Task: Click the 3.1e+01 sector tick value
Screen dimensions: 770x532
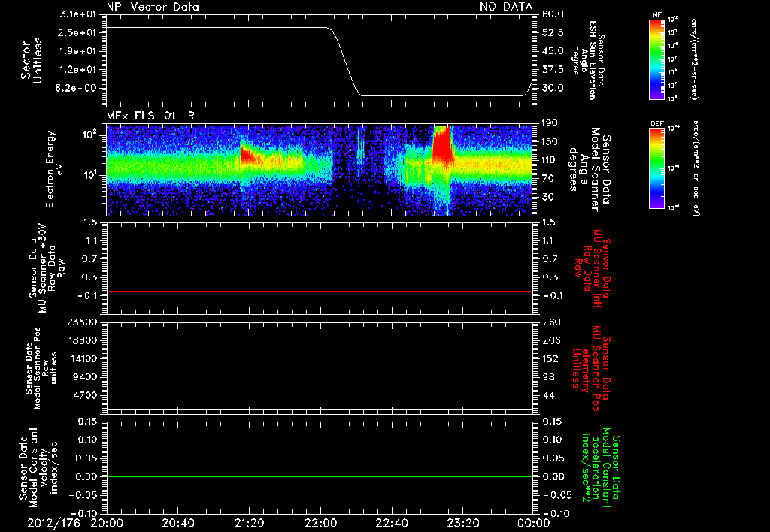Action: [x=78, y=14]
